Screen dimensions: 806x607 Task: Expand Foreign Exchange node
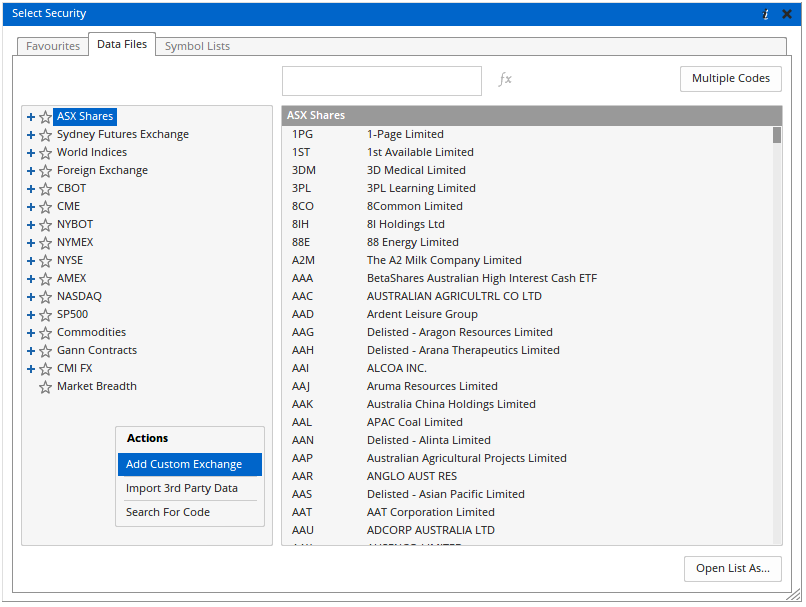point(31,171)
